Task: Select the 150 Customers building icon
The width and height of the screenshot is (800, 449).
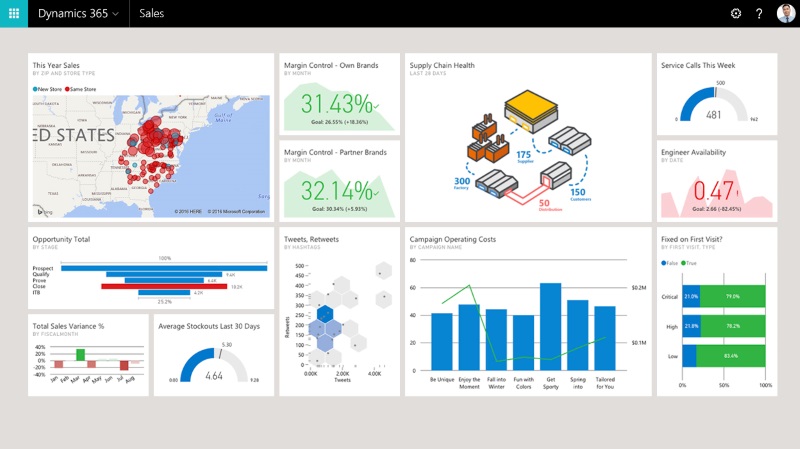Action: (x=570, y=140)
